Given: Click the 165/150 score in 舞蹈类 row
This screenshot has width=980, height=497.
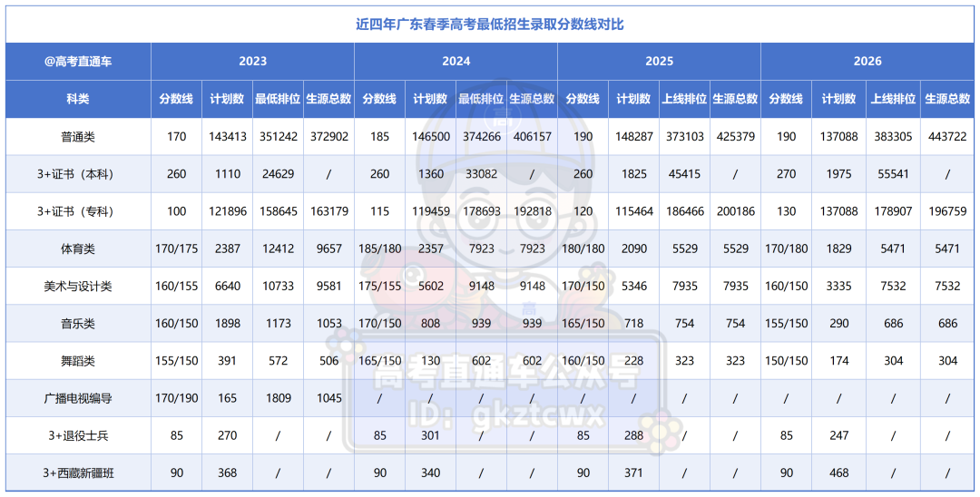Looking at the screenshot, I should click(x=380, y=361).
